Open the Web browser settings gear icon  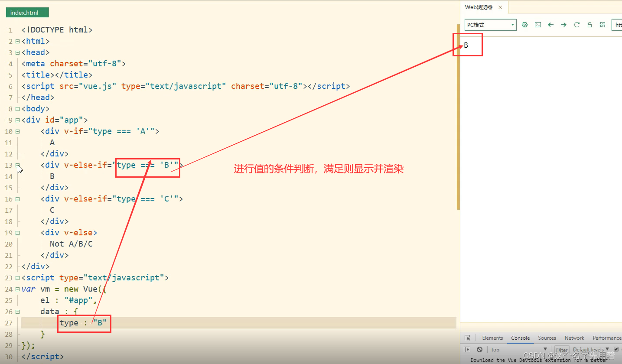(x=525, y=25)
